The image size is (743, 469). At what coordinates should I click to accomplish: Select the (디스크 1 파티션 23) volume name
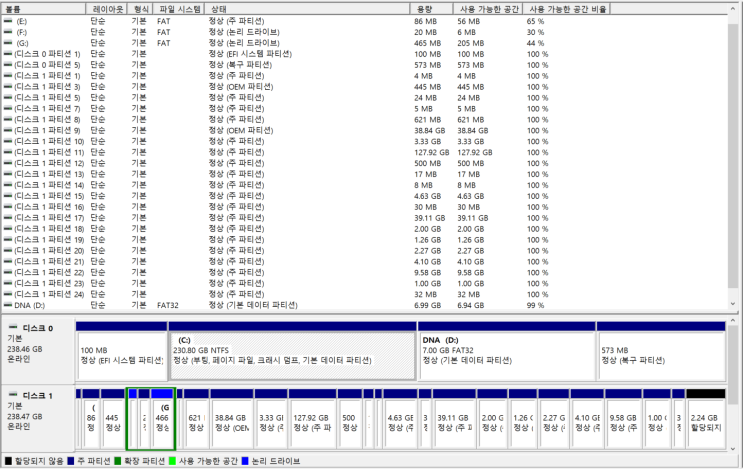(49, 283)
